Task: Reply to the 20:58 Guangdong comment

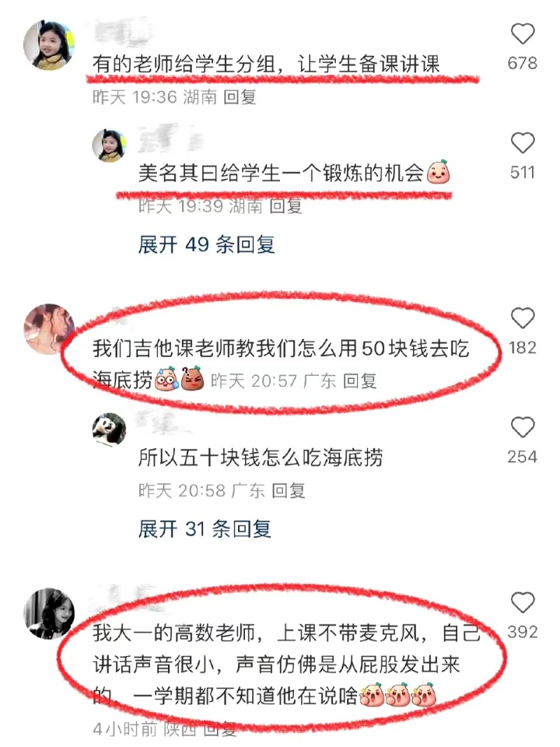Action: point(288,490)
